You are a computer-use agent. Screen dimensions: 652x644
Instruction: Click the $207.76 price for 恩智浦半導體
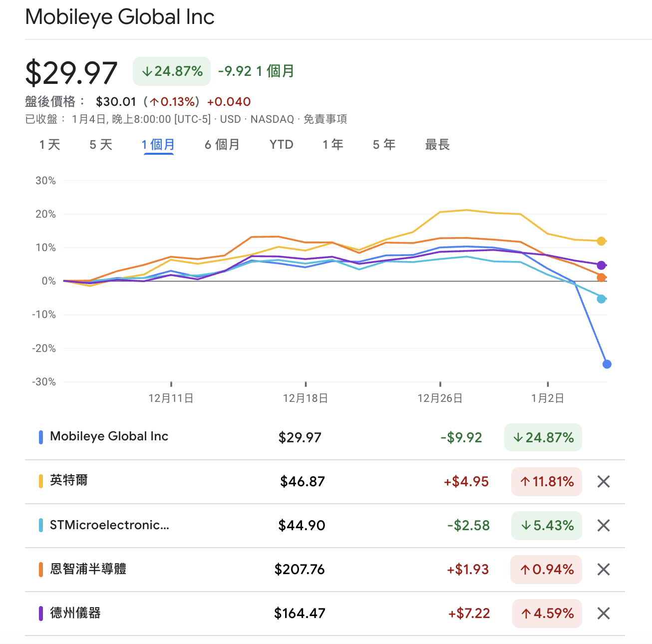click(x=300, y=570)
